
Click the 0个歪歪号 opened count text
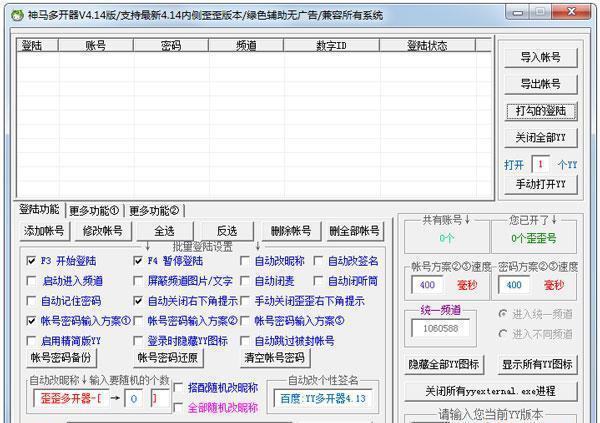533,238
